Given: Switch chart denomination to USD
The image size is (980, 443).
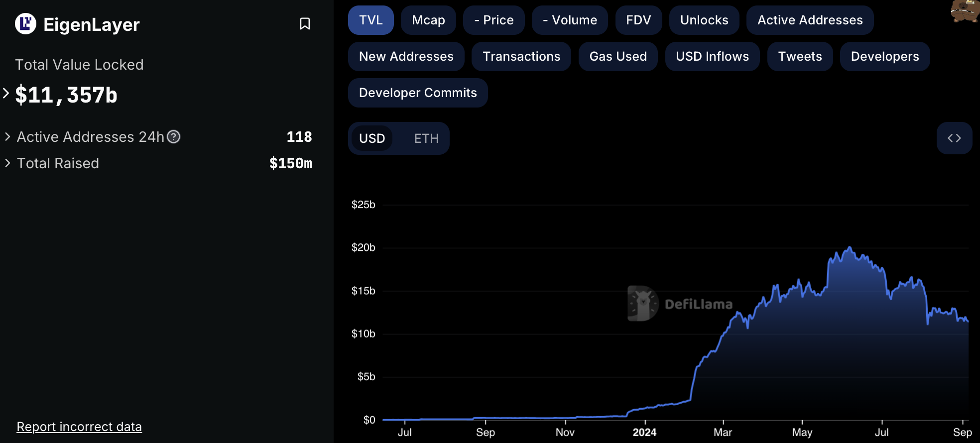Looking at the screenshot, I should click(372, 138).
